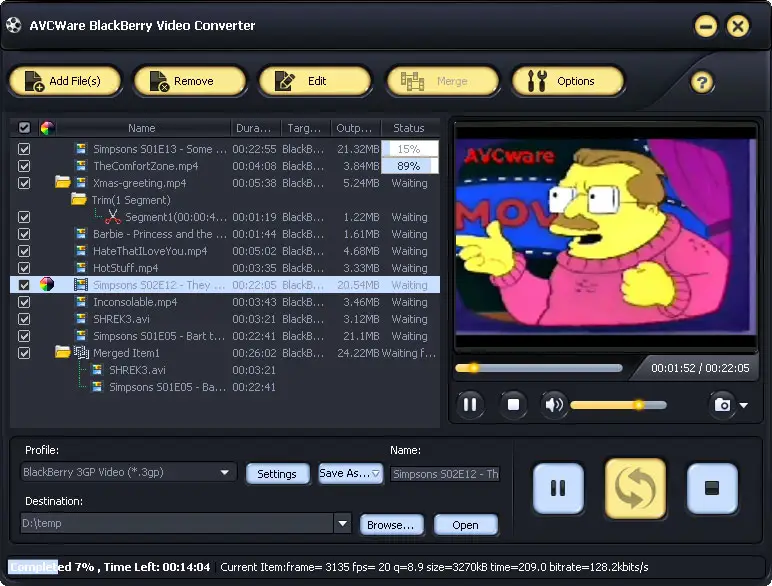Click the 89% progress of TheComfortZone.mp4
The height and width of the screenshot is (586, 772).
click(x=410, y=166)
